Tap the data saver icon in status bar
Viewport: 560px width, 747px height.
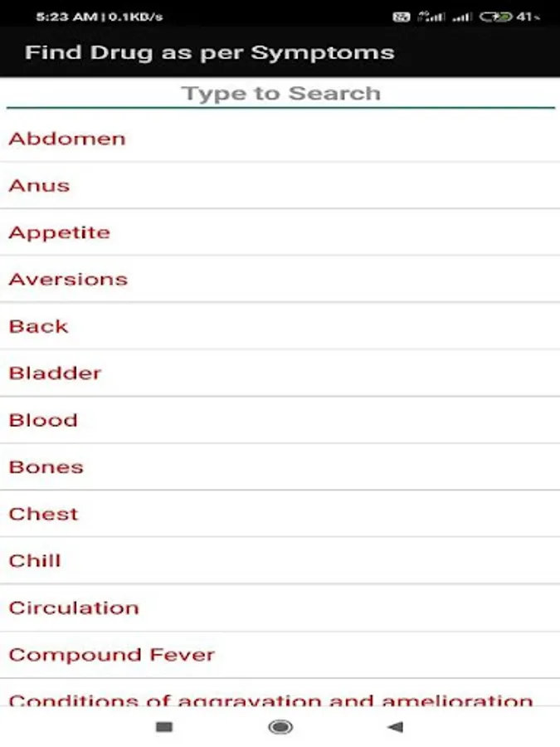[402, 15]
